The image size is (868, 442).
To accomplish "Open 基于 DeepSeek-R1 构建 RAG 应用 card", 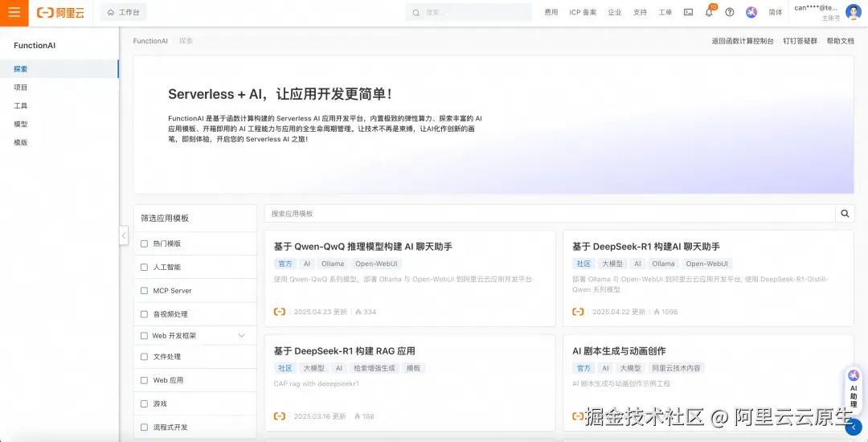I will coord(410,383).
